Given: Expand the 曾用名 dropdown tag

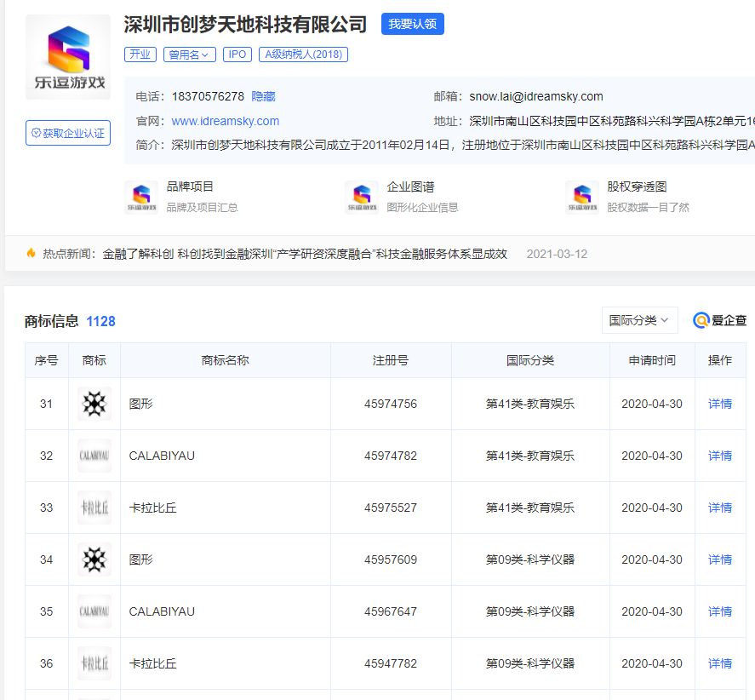Looking at the screenshot, I should (189, 54).
